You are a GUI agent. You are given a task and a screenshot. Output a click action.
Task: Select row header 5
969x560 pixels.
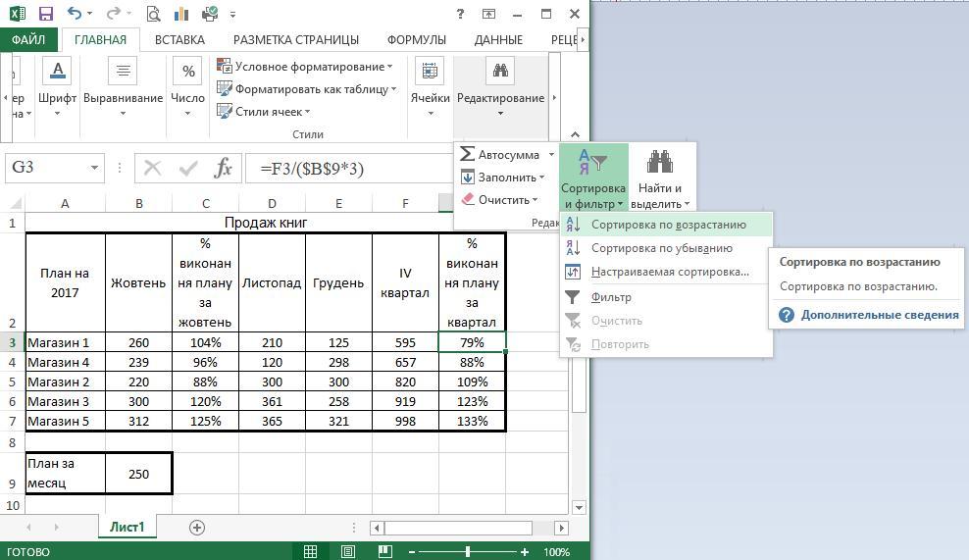tap(13, 382)
